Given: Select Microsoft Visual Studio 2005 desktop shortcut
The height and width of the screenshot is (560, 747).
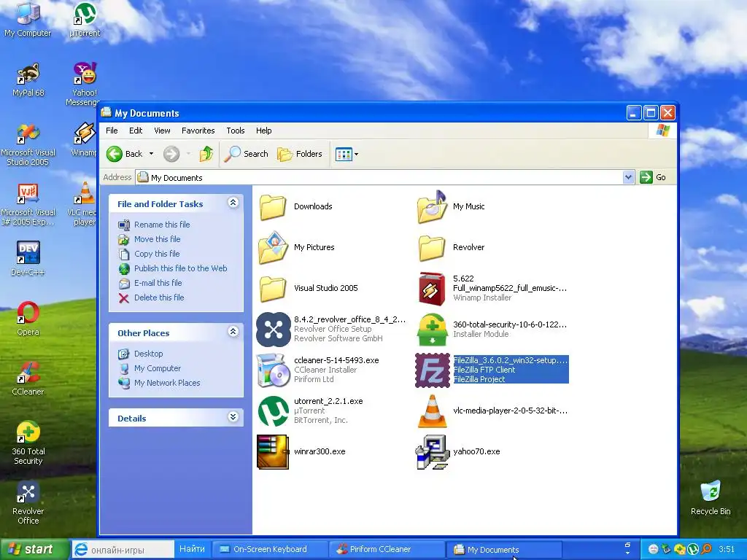Looking at the screenshot, I should [x=28, y=144].
